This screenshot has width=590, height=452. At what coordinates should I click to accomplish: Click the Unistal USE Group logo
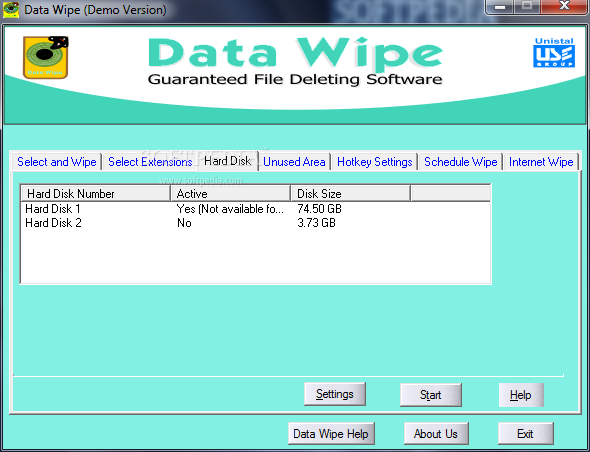pyautogui.click(x=554, y=53)
